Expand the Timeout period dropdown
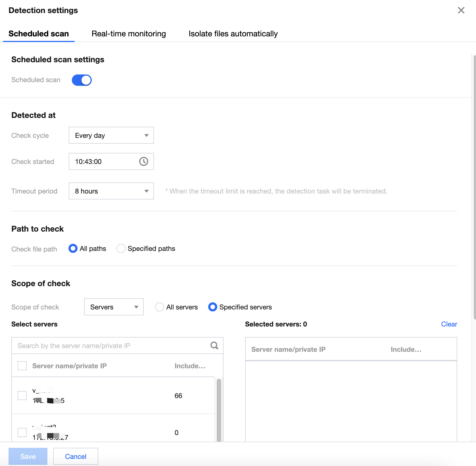 [x=111, y=191]
